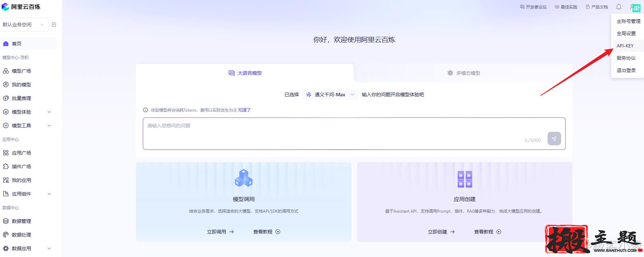Click 立即调用 on the 模型调用 card
The image size is (644, 257).
[x=220, y=232]
